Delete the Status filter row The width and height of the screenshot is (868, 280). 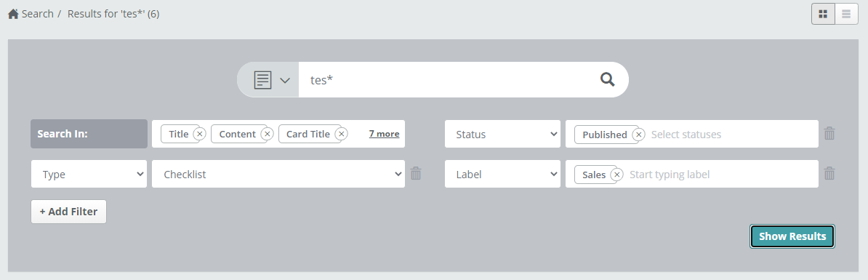point(829,133)
